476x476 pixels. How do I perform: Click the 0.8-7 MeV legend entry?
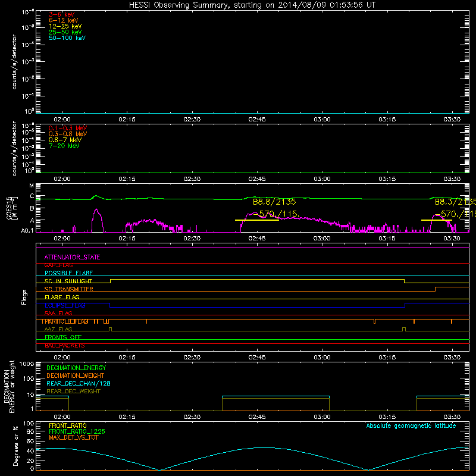(x=65, y=140)
